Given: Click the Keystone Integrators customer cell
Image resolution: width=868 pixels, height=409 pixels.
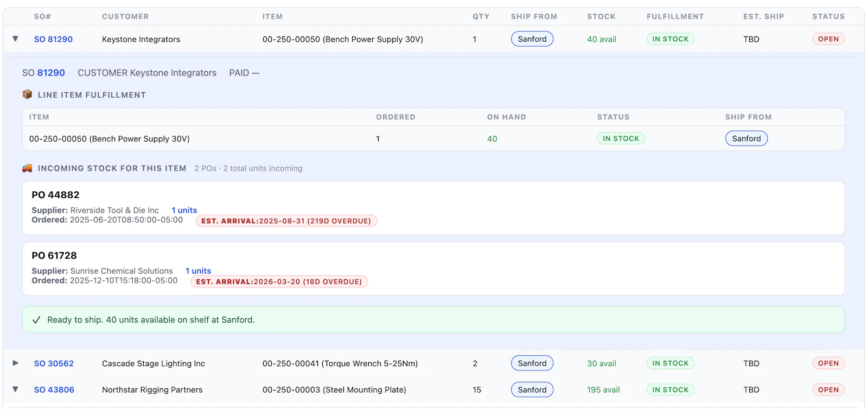Looking at the screenshot, I should pyautogui.click(x=141, y=39).
